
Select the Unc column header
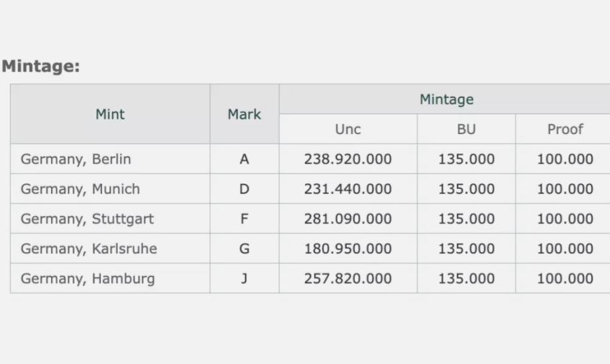pyautogui.click(x=347, y=129)
